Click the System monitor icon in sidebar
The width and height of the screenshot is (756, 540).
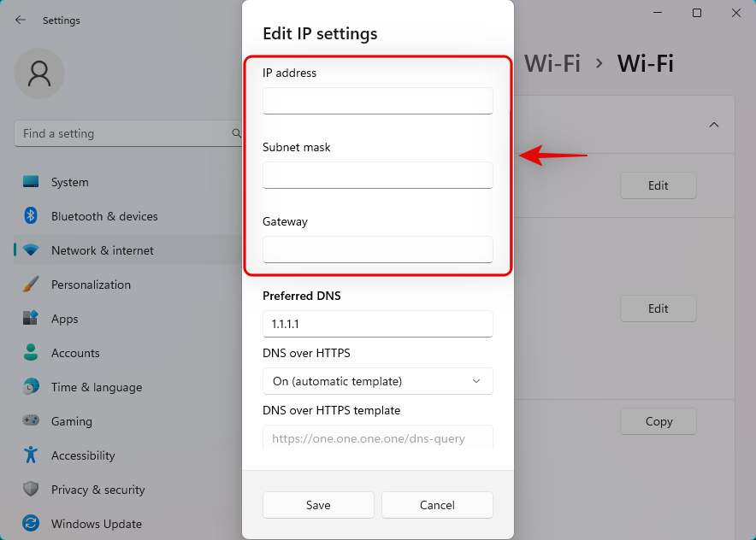point(31,182)
